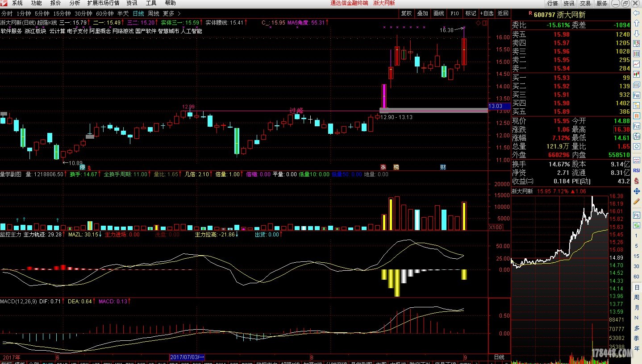Open the 日线 period selector at bottom right
The image size is (642, 364).
[499, 357]
